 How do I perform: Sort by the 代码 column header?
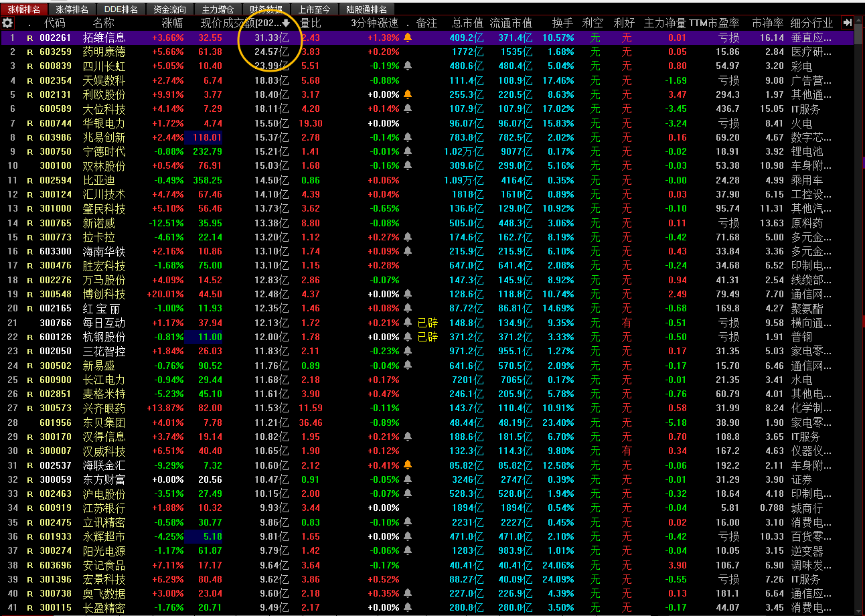click(x=54, y=23)
